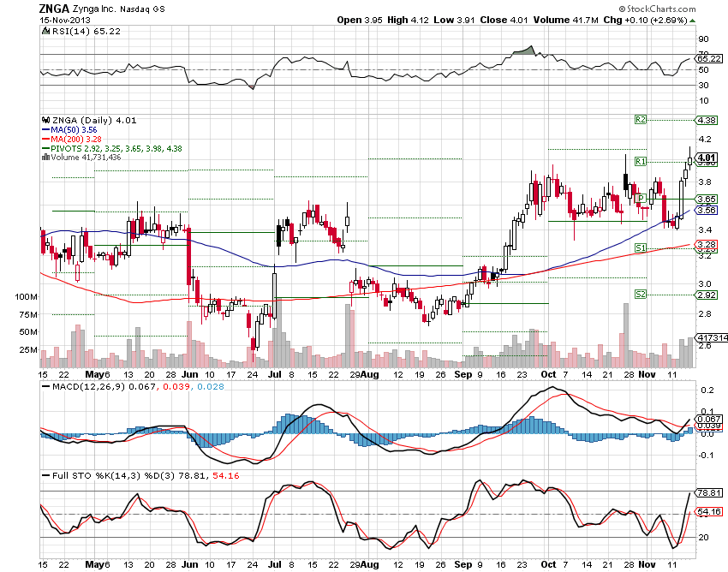Screen dimensions: 728x572
Task: Click the Zynga Inc. company name
Action: (x=94, y=9)
